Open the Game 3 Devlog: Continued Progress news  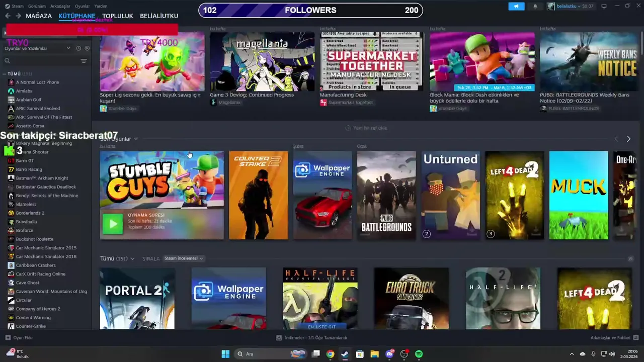(x=252, y=95)
